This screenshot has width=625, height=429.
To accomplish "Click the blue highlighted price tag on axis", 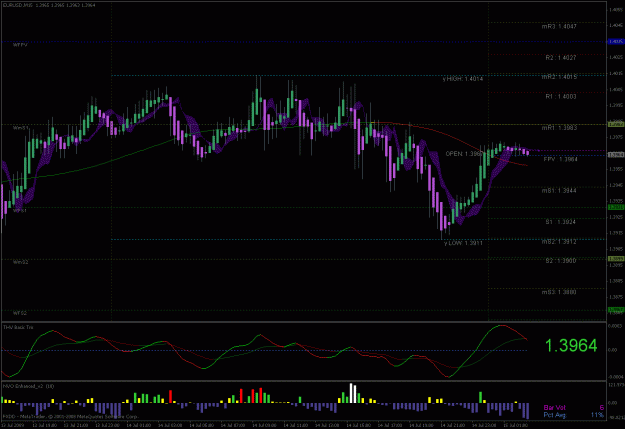I will click(x=615, y=41).
